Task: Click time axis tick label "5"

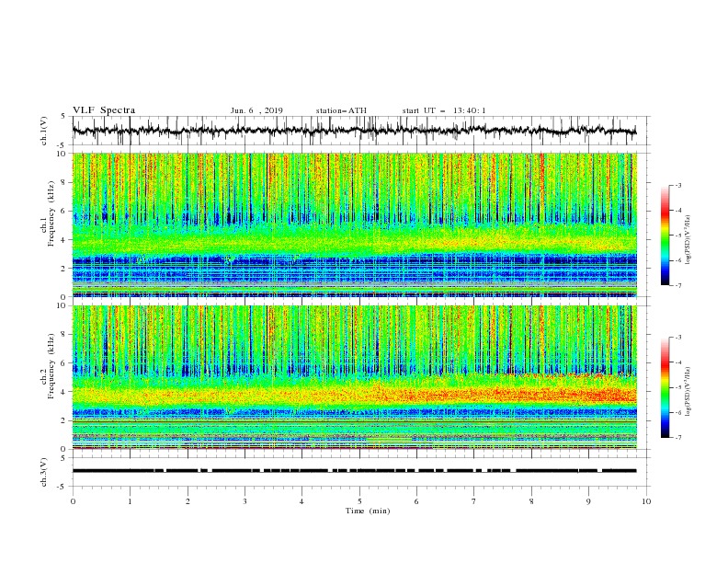Action: pos(359,501)
